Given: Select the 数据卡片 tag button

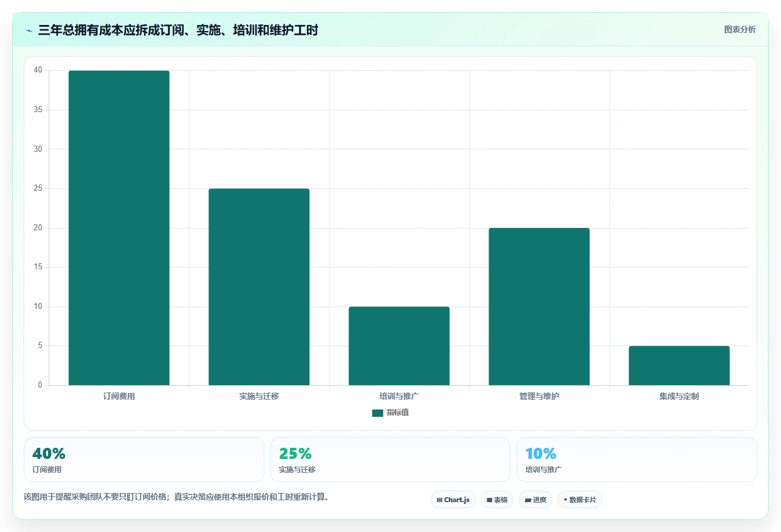Looking at the screenshot, I should click(580, 500).
